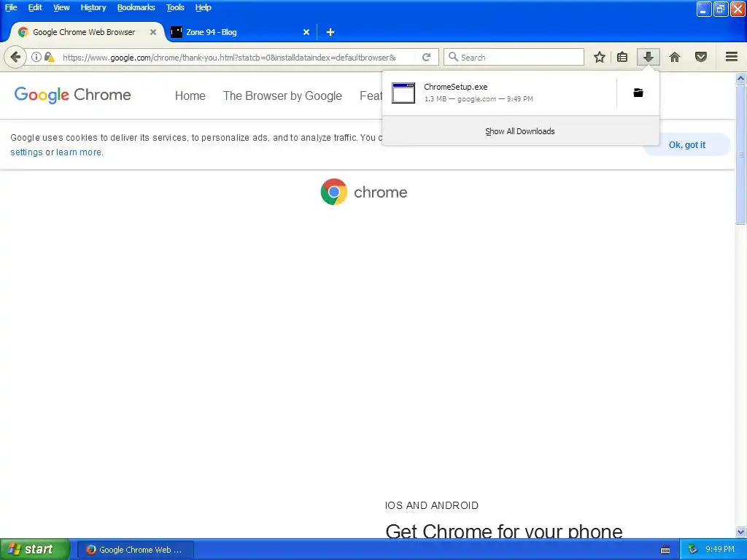Screen dimensions: 747x560
Task: Click the vertical scrollbar thumb
Action: [x=740, y=155]
